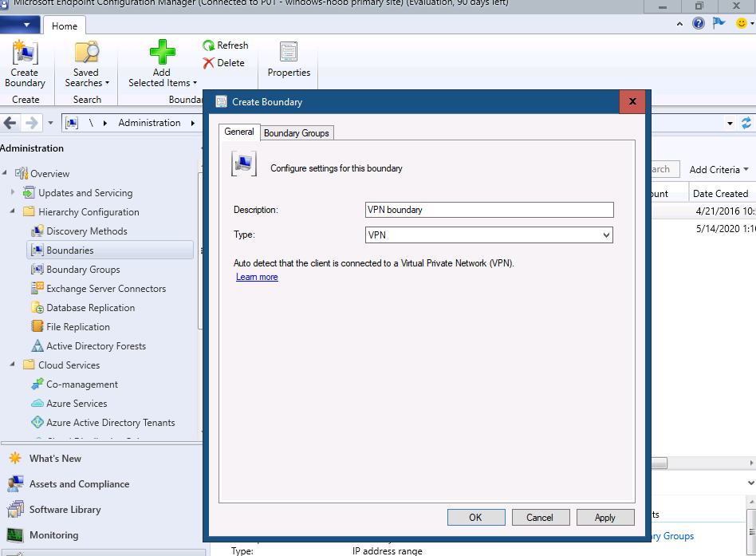Click the Overview tree node
Viewport: 756px width, 556px height.
pos(42,174)
